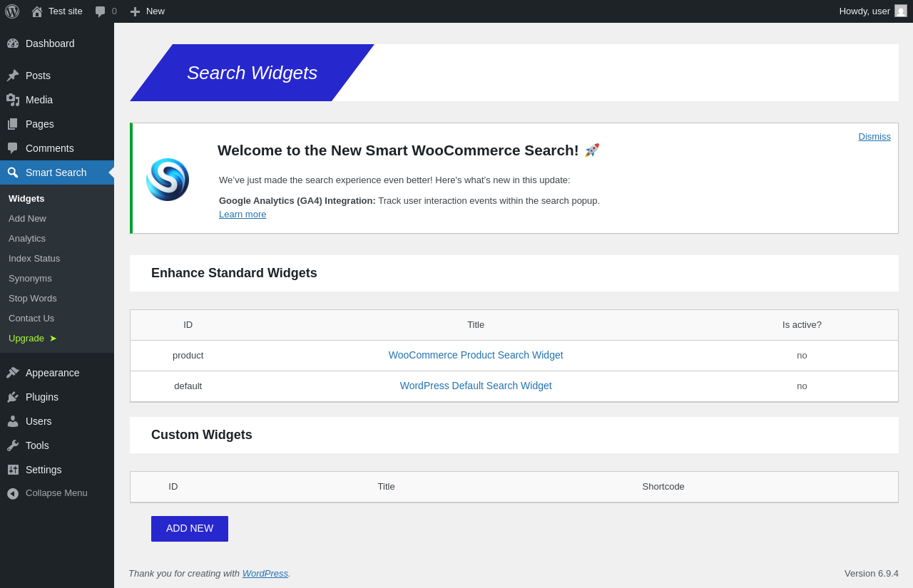Open the user avatar icon
Viewport: 913px width, 588px height.
[x=901, y=11]
